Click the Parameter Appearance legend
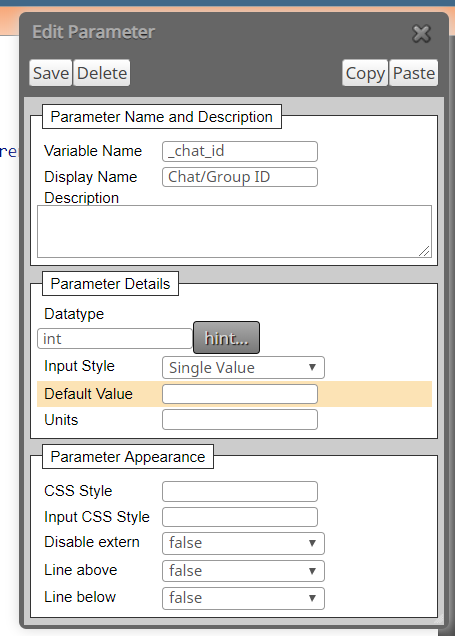The width and height of the screenshot is (455, 636). click(x=128, y=457)
